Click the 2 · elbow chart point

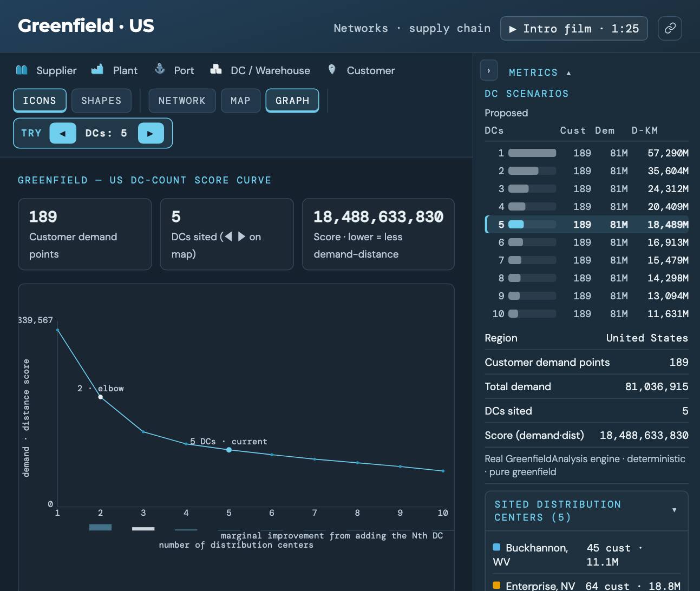click(100, 397)
